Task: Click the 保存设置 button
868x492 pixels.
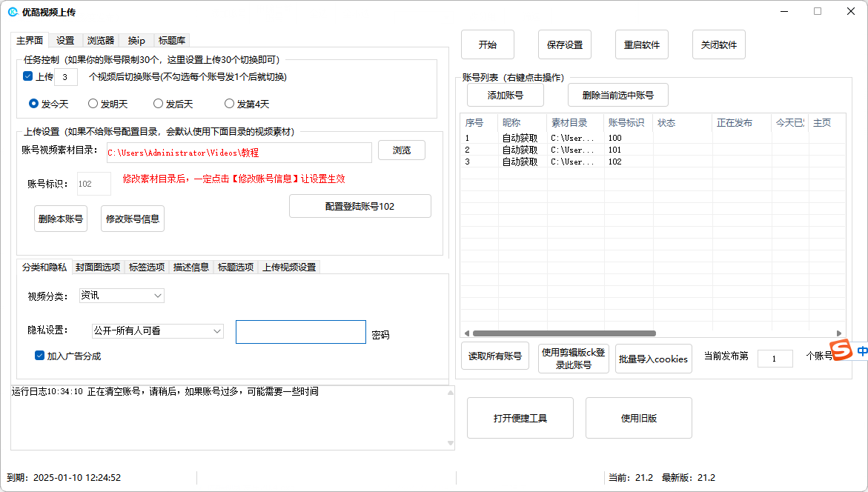Action: tap(565, 44)
